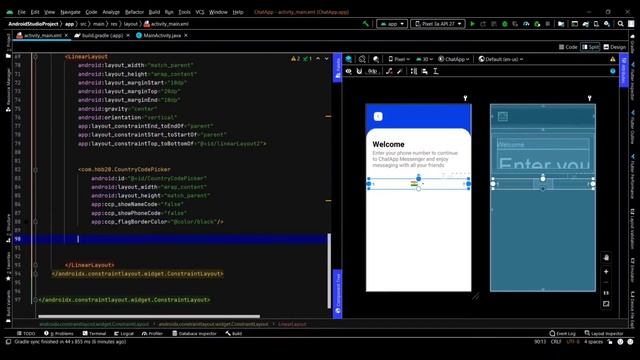Open the TODO tool window

click(x=26, y=333)
